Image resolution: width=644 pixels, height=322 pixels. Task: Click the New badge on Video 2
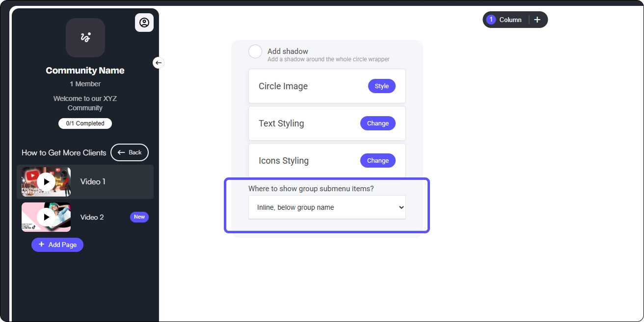tap(139, 217)
